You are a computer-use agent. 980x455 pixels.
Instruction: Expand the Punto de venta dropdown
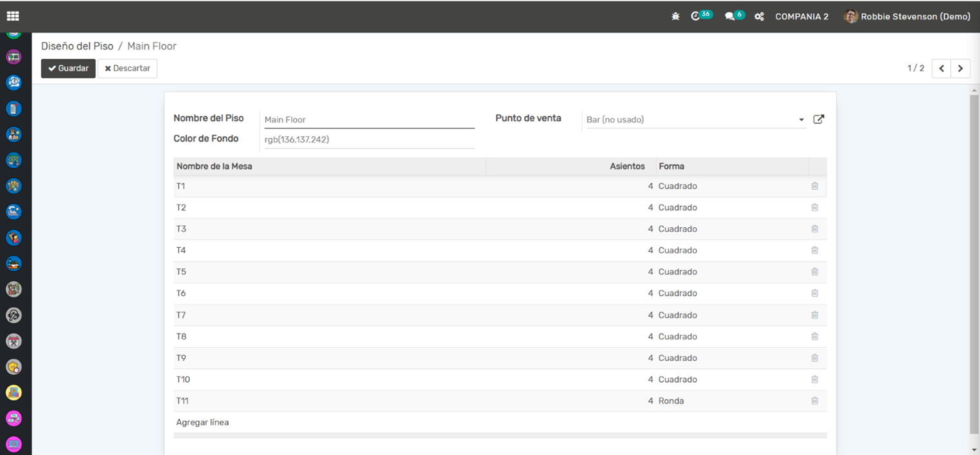coord(801,119)
